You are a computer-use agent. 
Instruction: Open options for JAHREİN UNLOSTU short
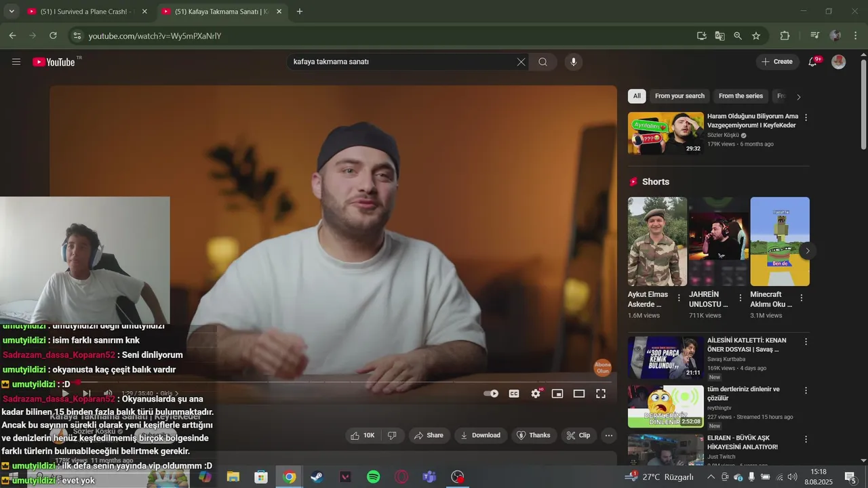point(740,298)
